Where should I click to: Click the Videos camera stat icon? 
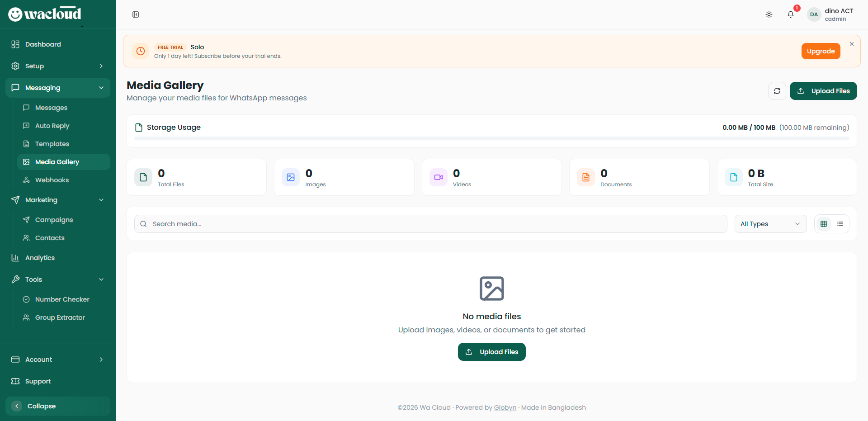[x=438, y=177]
